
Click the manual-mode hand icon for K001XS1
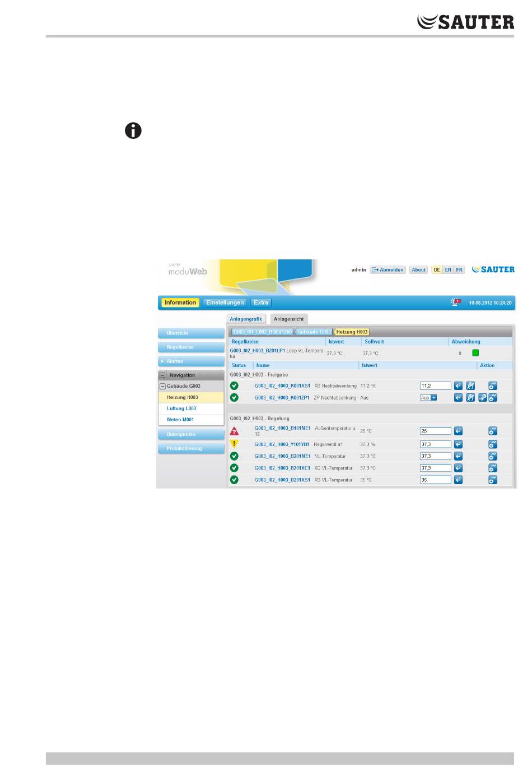click(x=470, y=385)
